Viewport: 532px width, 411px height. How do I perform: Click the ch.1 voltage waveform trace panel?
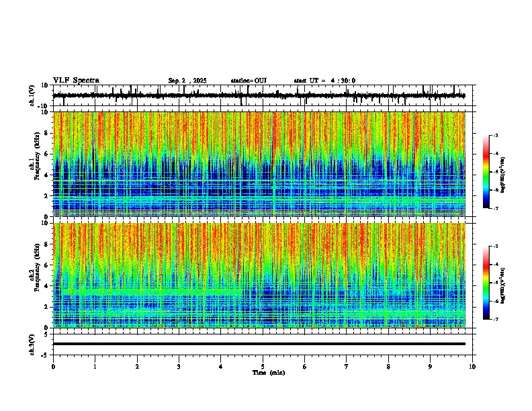[x=262, y=95]
